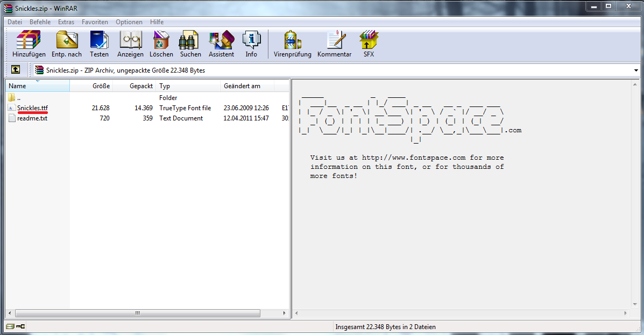Open the Extras menu
Screen dimensions: 644x335
coord(66,22)
